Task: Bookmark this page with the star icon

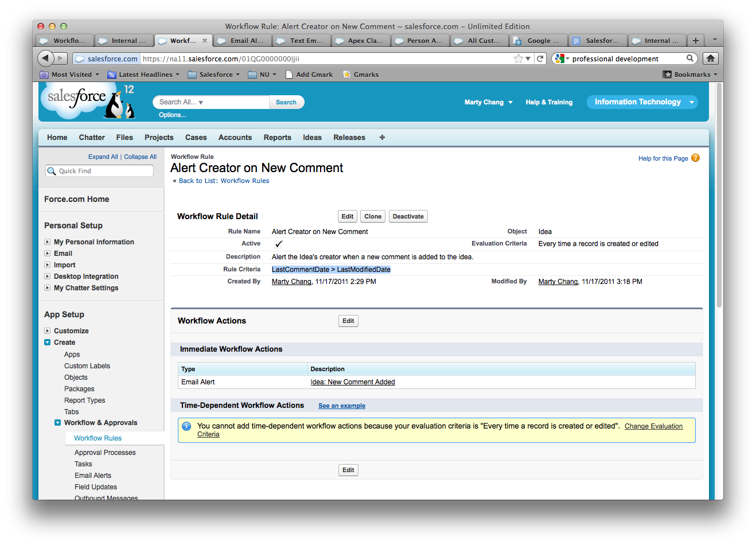Action: point(519,59)
